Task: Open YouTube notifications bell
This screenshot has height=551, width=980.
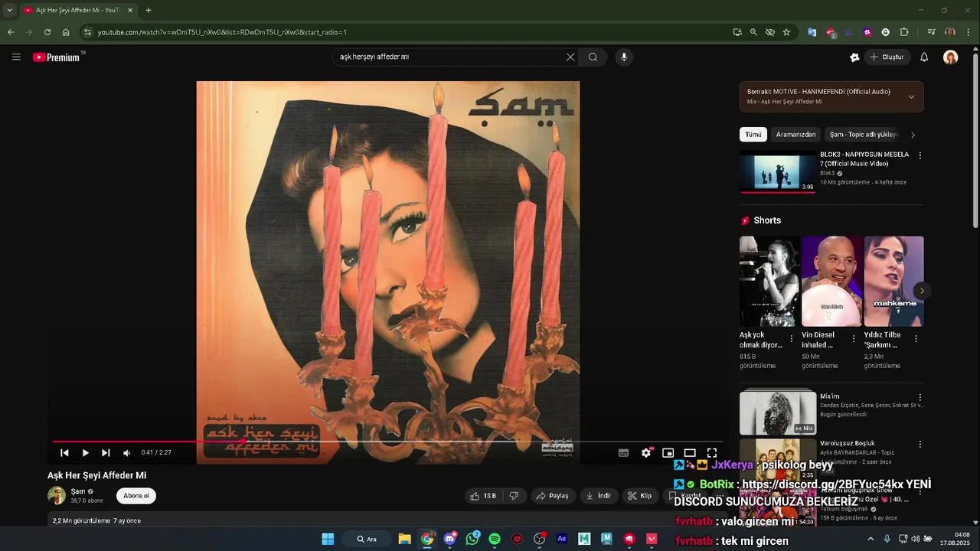Action: (x=924, y=57)
